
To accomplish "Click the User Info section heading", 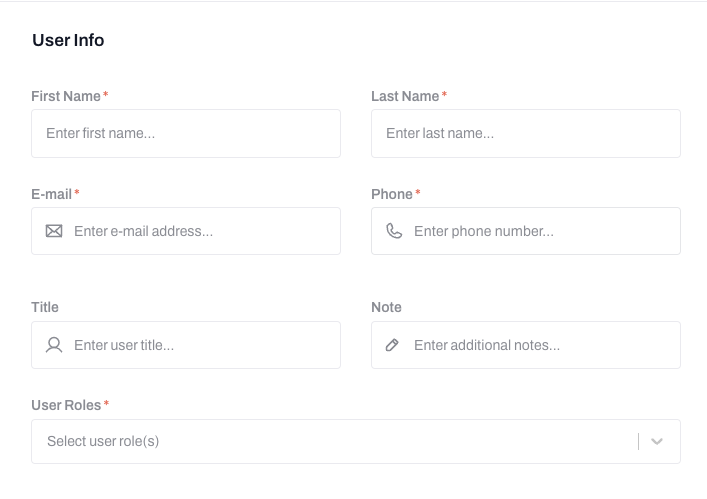I will 68,40.
